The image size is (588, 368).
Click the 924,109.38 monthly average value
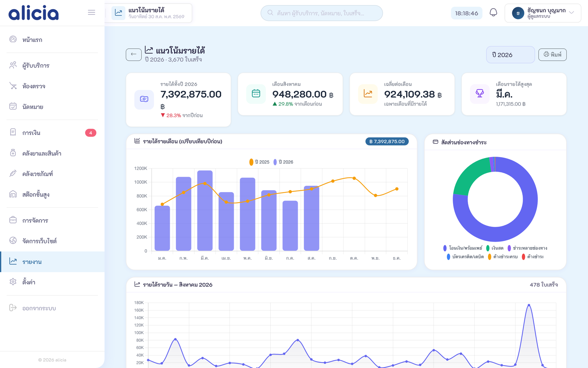click(x=409, y=94)
